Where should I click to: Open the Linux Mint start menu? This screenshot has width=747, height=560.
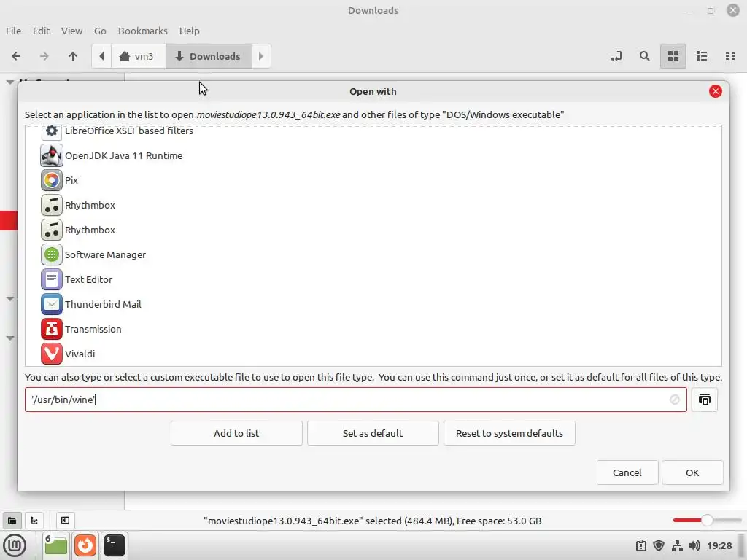(15, 545)
